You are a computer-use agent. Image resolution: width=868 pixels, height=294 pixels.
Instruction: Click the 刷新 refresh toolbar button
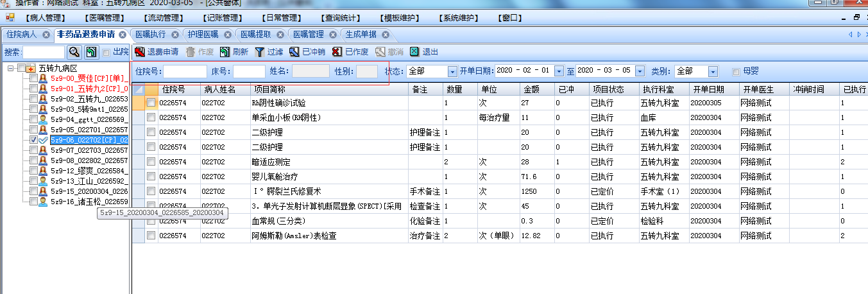click(234, 52)
